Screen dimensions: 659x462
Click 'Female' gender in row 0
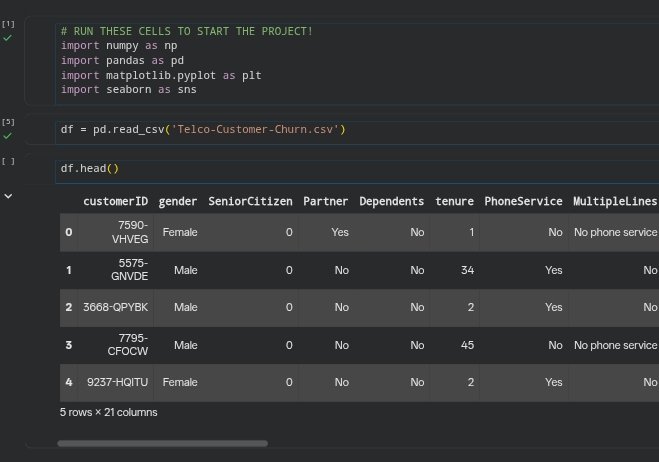(180, 232)
